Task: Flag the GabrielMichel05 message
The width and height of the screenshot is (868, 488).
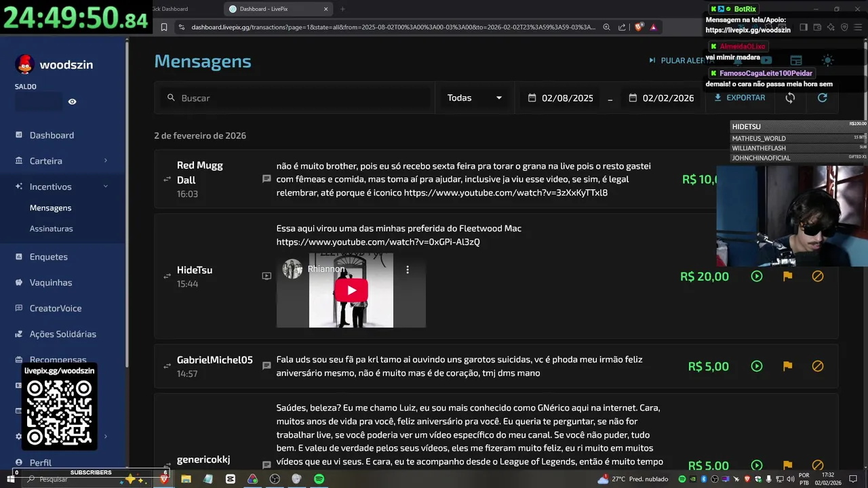Action: tap(787, 366)
